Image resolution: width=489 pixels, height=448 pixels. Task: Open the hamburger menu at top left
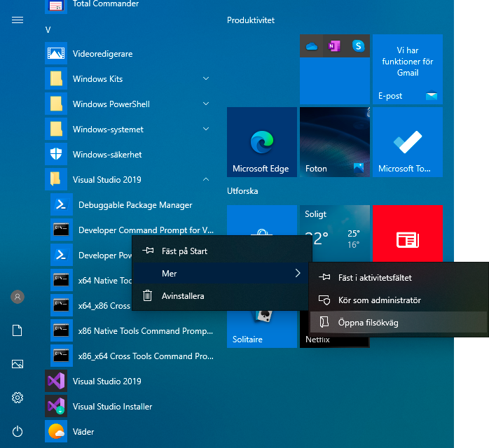(18, 20)
